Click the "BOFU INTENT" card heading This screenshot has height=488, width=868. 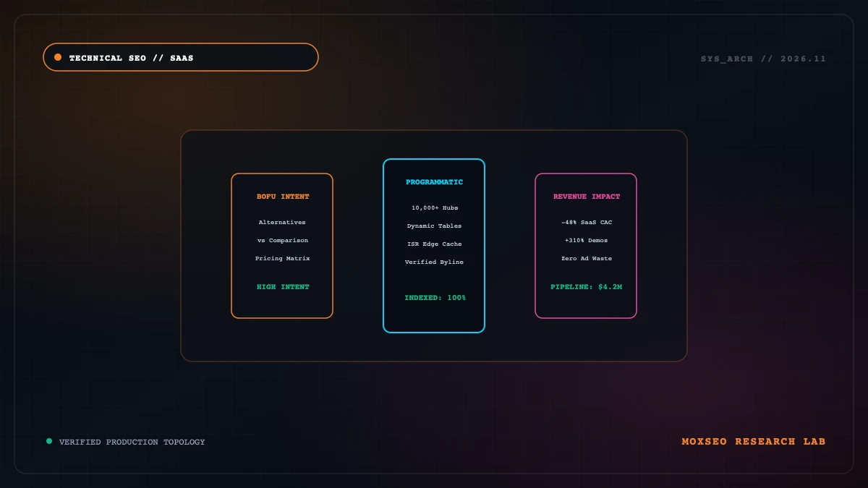(x=282, y=197)
